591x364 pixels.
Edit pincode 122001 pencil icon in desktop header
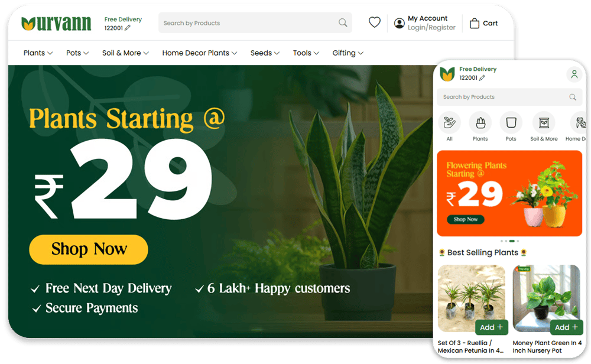(128, 28)
